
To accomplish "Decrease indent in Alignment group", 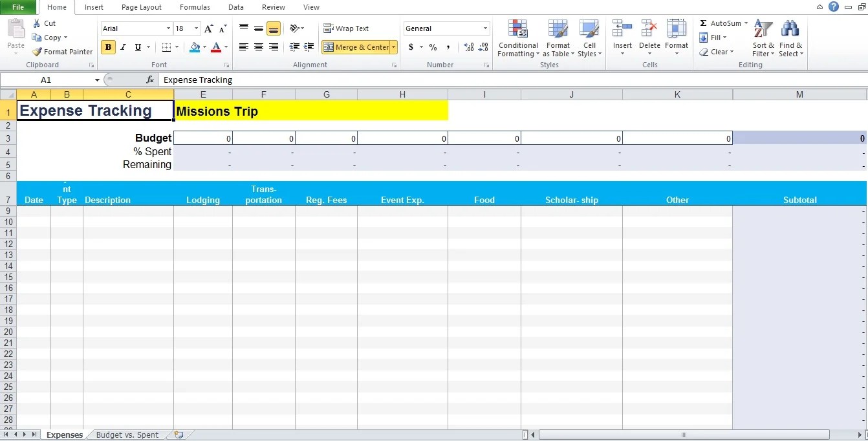I will coord(294,47).
